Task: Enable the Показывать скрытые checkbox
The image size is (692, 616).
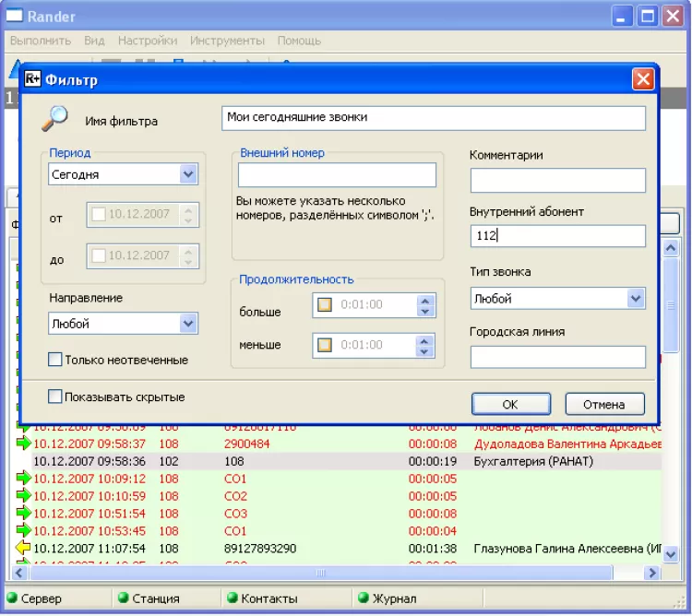Action: pyautogui.click(x=54, y=396)
